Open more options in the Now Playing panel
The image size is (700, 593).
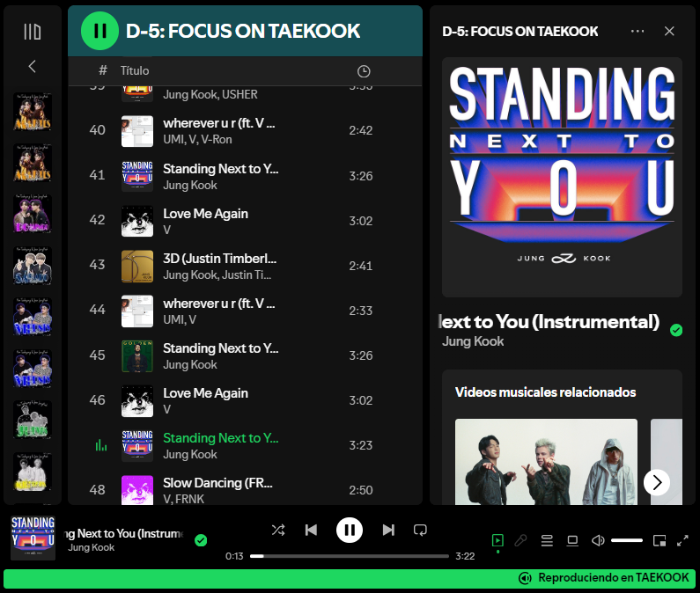637,32
